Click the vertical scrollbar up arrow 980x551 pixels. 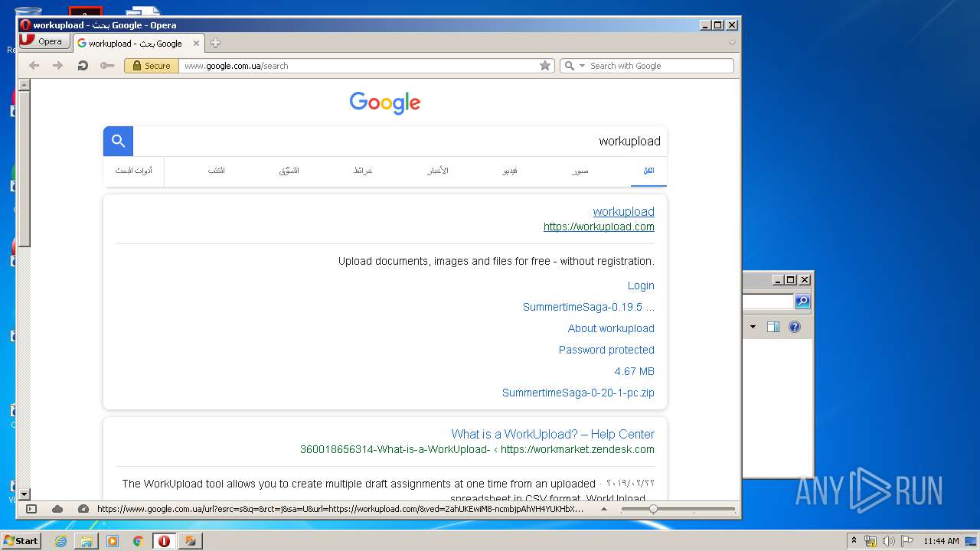[24, 85]
